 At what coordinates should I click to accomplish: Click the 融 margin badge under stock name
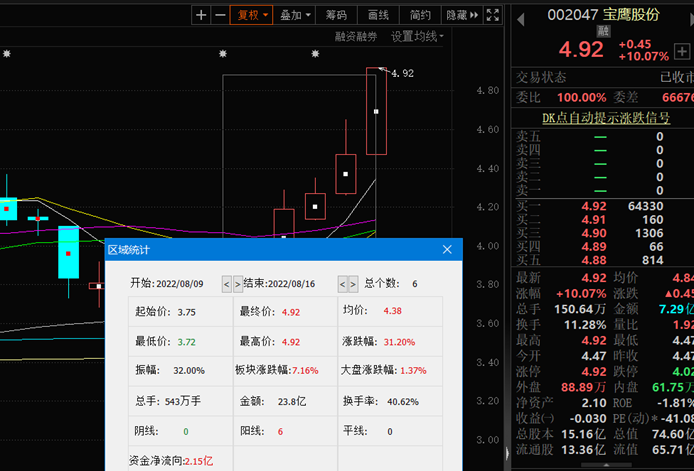coord(603,31)
